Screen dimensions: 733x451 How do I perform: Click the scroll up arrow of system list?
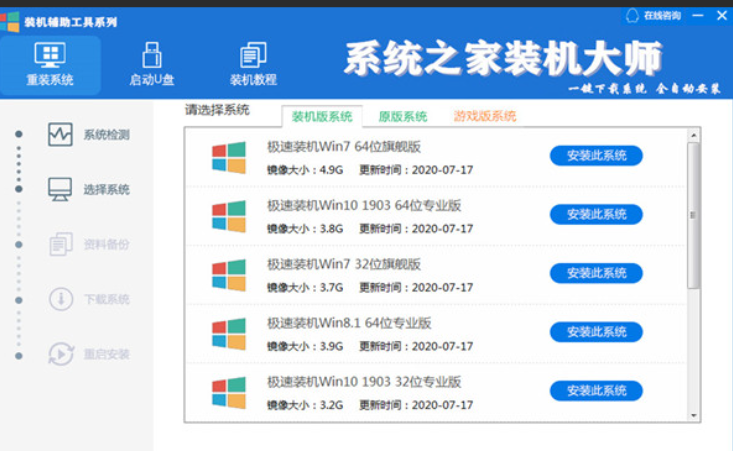[x=694, y=136]
